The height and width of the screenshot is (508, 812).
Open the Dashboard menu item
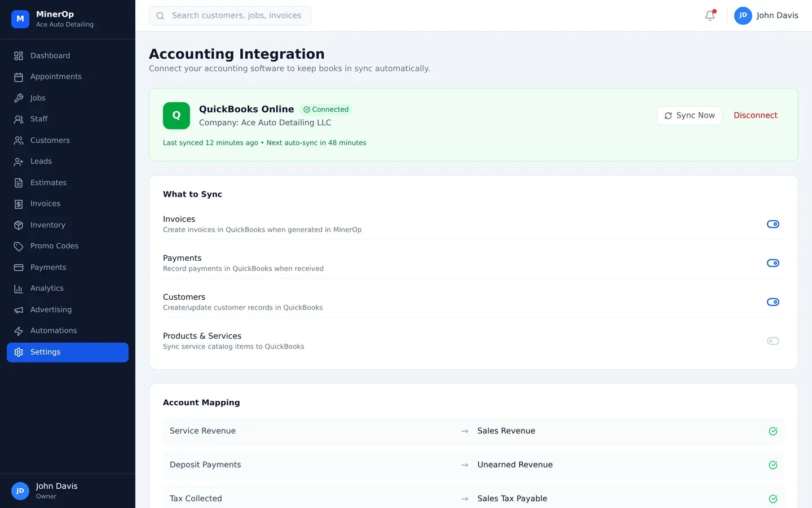[x=50, y=56]
